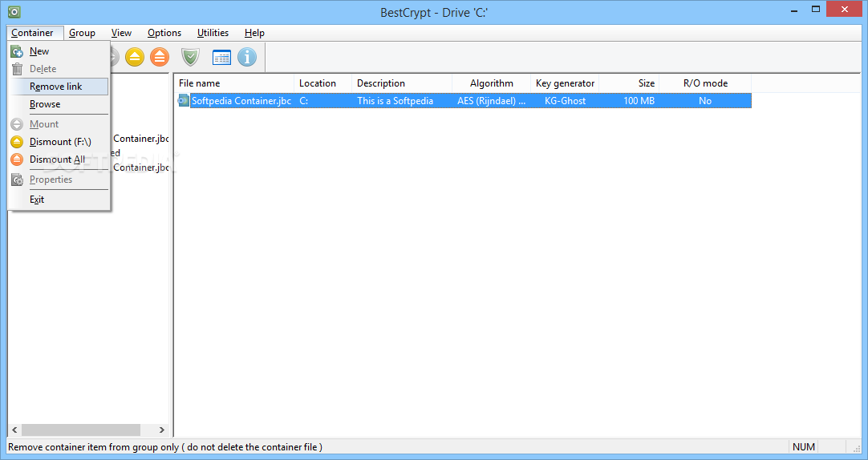Sort by the Location column header

pyautogui.click(x=322, y=83)
